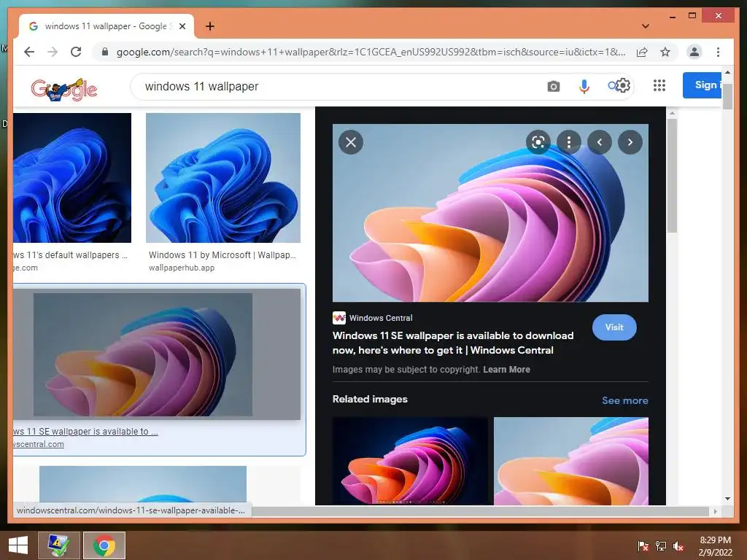Open the preview more options menu
The height and width of the screenshot is (560, 747).
tap(569, 142)
